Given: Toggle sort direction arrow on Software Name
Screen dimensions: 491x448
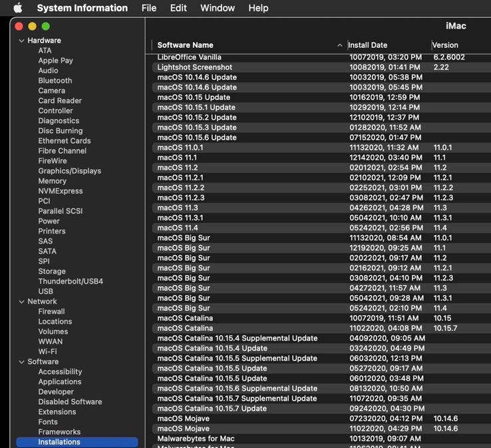Looking at the screenshot, I should (340, 45).
